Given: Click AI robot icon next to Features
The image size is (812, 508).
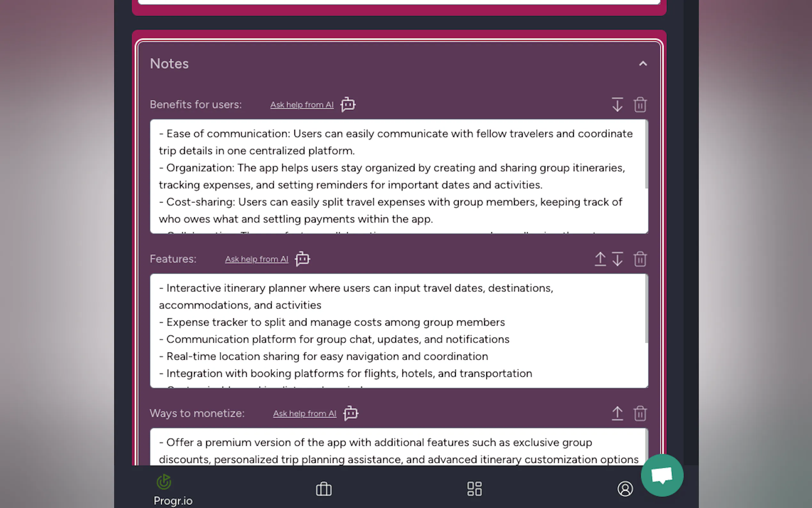Looking at the screenshot, I should tap(302, 259).
